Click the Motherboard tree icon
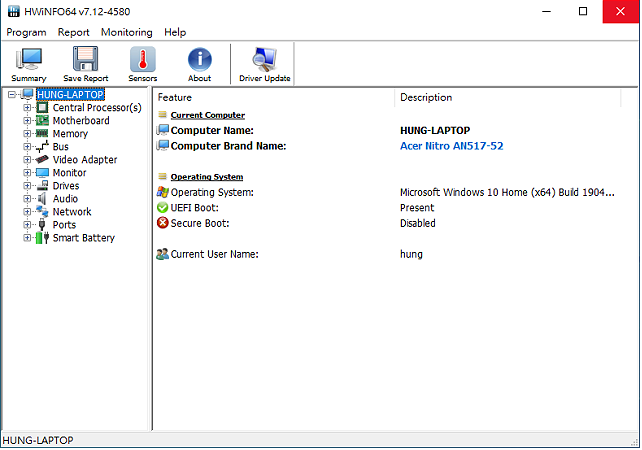This screenshot has height=450, width=642. [42, 121]
